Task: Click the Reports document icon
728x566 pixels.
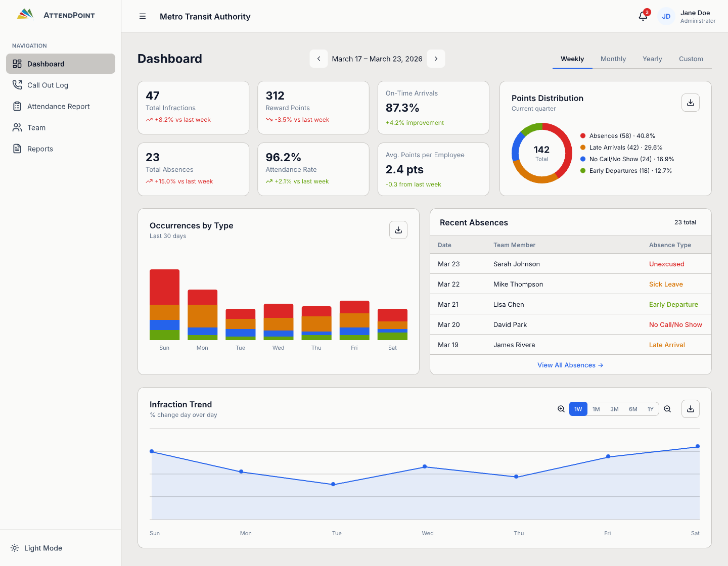Action: pos(17,149)
